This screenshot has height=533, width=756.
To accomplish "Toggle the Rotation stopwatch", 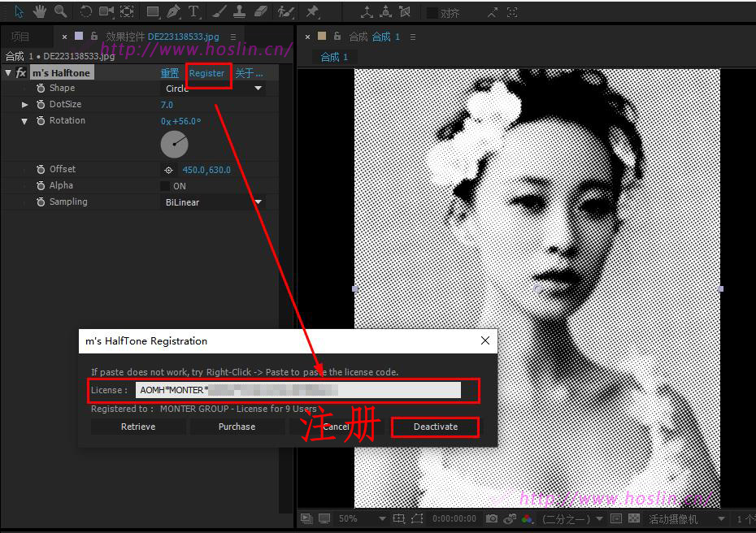I will [x=41, y=120].
